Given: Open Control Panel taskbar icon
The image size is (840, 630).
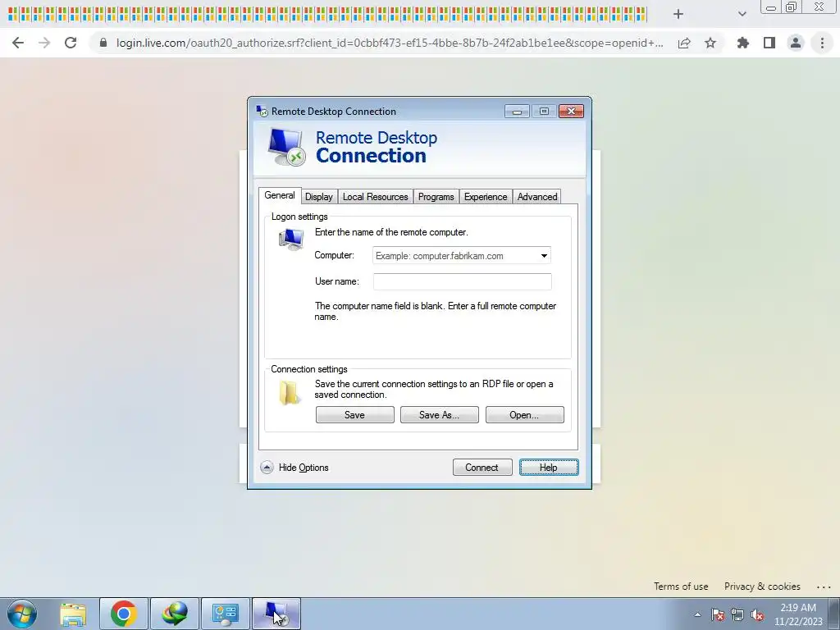Looking at the screenshot, I should [x=225, y=614].
